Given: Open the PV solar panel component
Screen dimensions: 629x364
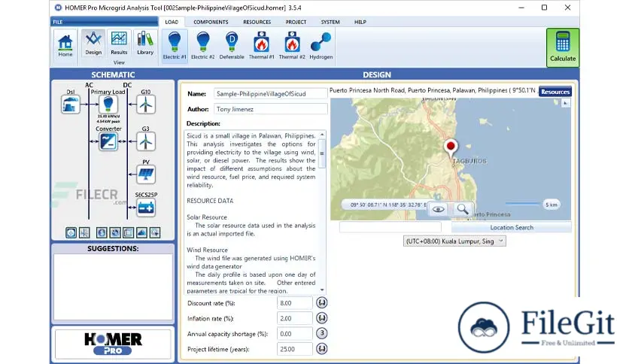Looking at the screenshot, I should pos(146,174).
